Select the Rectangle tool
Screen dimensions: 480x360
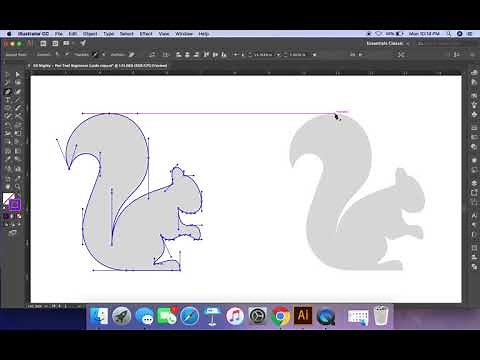click(7, 108)
